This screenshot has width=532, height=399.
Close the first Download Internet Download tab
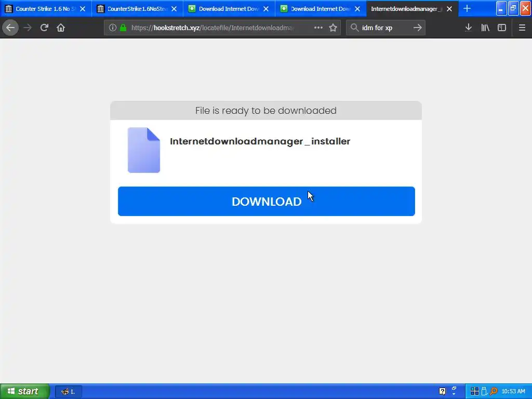coord(266,9)
